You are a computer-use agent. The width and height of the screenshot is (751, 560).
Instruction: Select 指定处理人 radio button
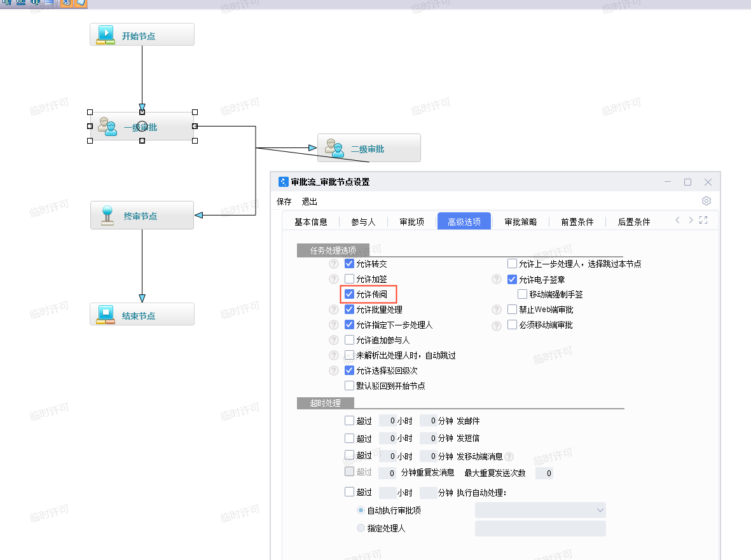[361, 528]
